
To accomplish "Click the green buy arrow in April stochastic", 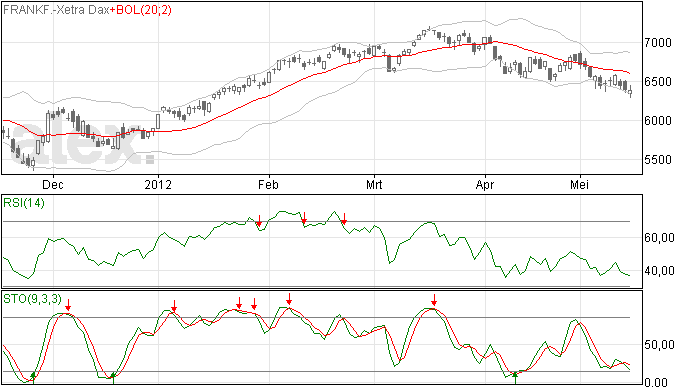I will [515, 378].
